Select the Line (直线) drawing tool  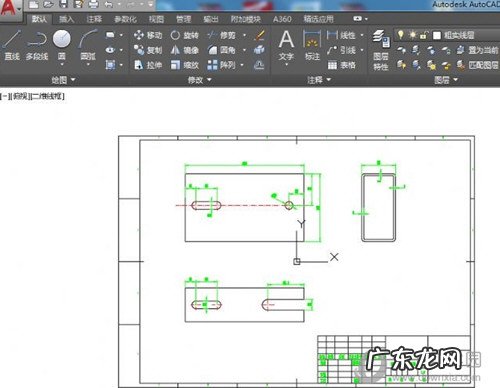pos(12,46)
